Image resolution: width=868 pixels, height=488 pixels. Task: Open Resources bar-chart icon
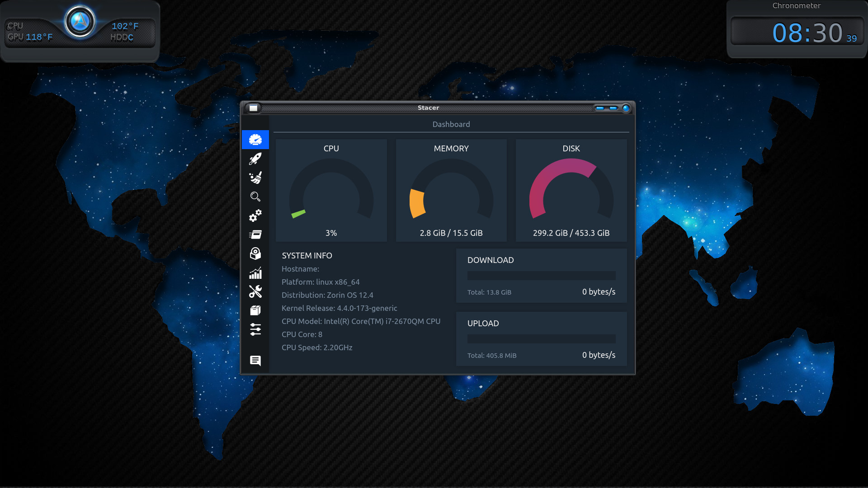coord(255,273)
